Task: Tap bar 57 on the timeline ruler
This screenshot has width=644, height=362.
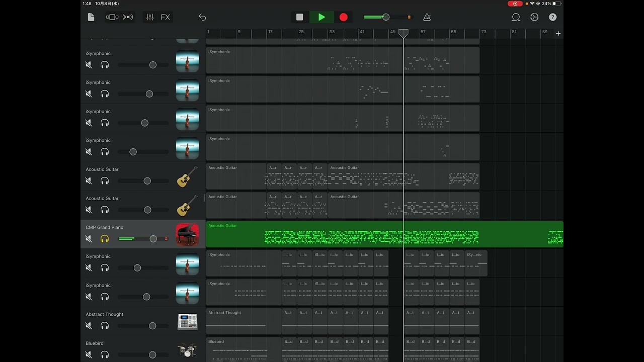Action: 423,32
